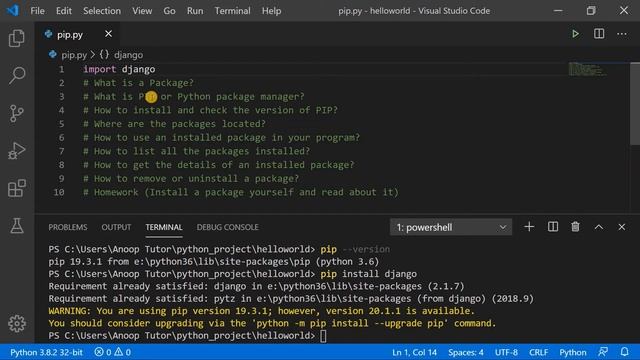Click the feedback icon in status bar
640x360 pixels.
(x=603, y=352)
